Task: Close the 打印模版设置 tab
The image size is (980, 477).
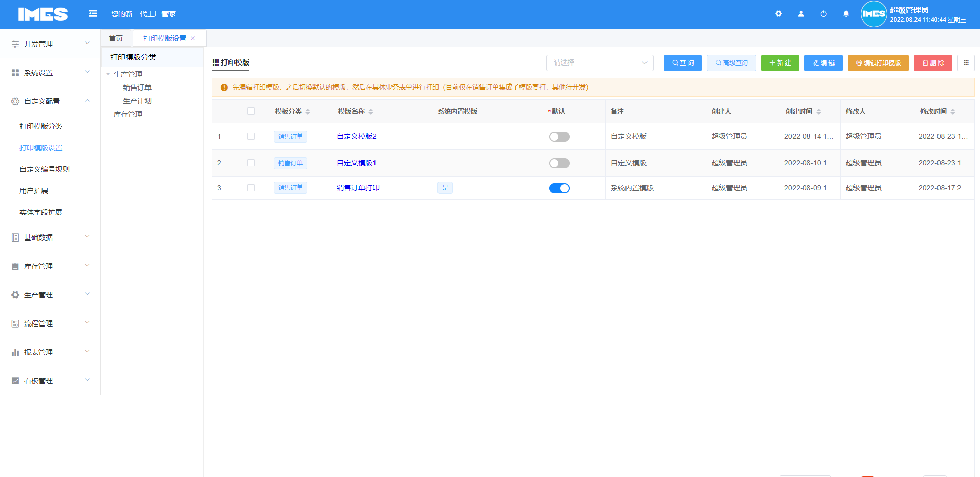Action: click(193, 38)
